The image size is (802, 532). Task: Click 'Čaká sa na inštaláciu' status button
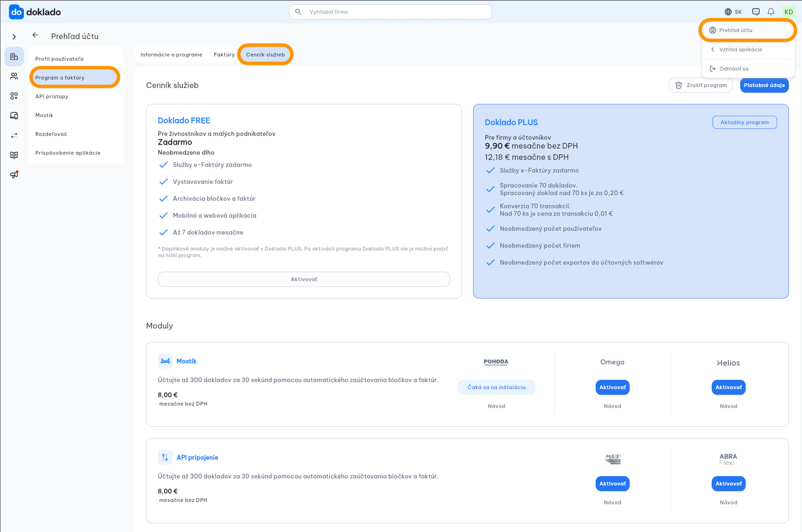pos(496,387)
